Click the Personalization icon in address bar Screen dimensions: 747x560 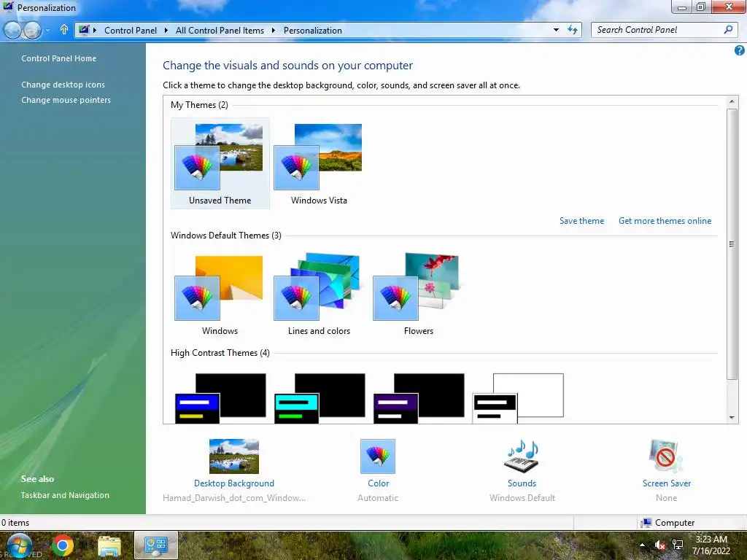[84, 30]
